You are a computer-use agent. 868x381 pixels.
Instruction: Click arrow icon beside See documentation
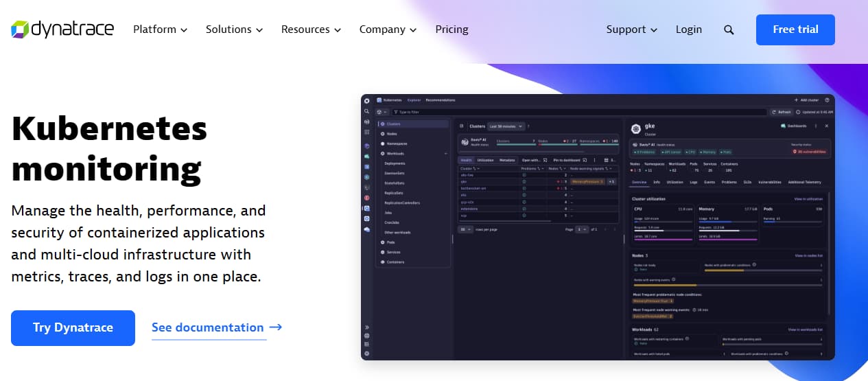tap(276, 327)
